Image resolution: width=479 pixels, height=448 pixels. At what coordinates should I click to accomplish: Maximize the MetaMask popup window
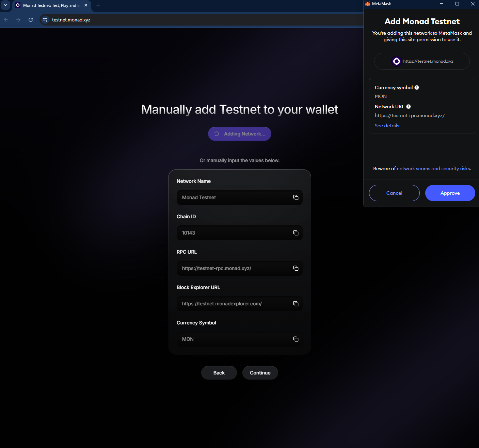click(x=457, y=4)
